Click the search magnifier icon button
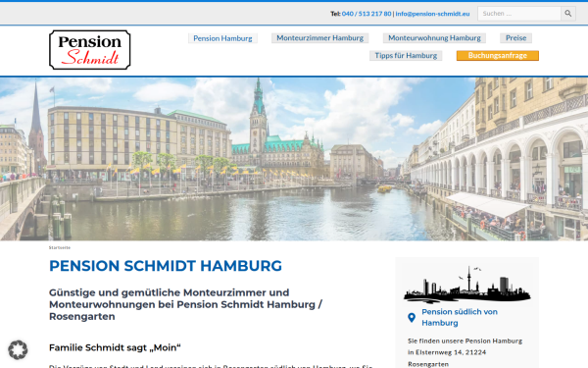The image size is (588, 368). 568,14
